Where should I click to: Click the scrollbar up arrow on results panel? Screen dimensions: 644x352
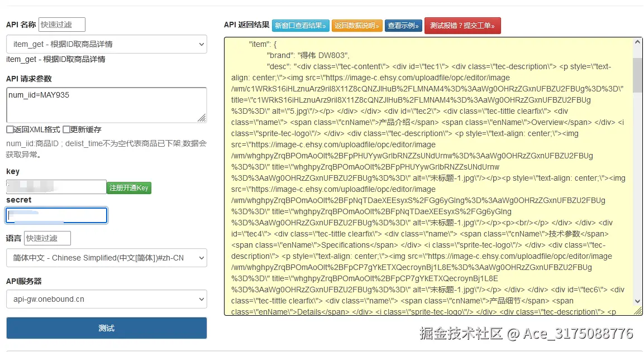click(637, 41)
